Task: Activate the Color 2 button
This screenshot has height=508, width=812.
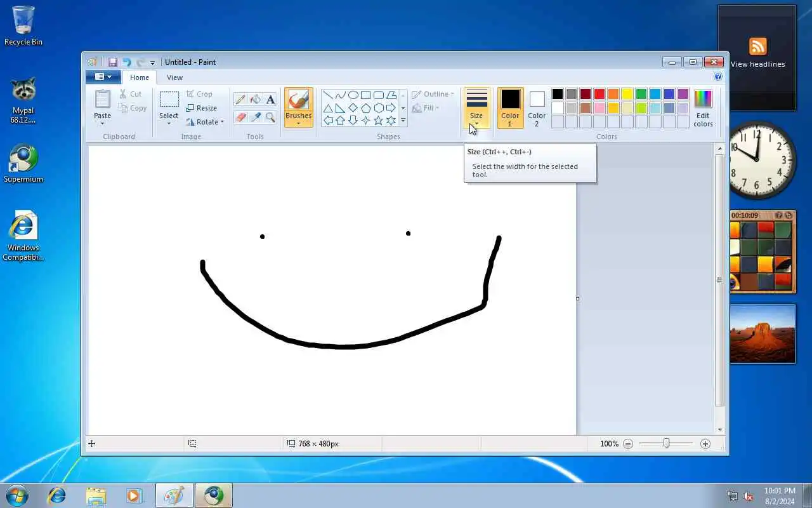Action: 537,108
